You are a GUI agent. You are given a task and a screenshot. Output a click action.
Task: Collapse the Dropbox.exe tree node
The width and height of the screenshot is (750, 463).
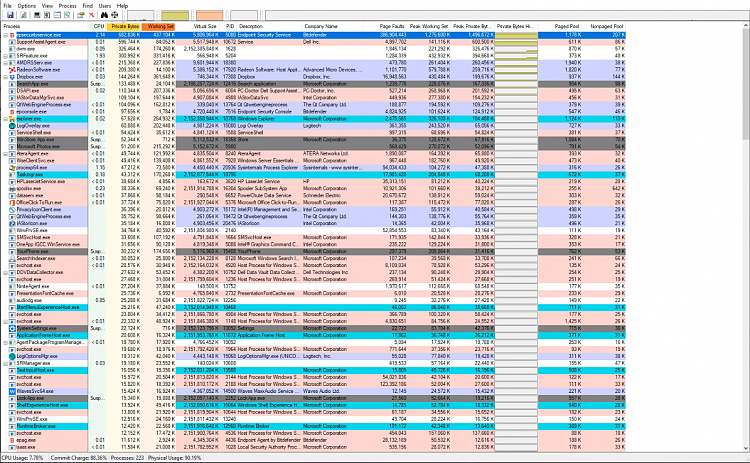tap(6, 77)
